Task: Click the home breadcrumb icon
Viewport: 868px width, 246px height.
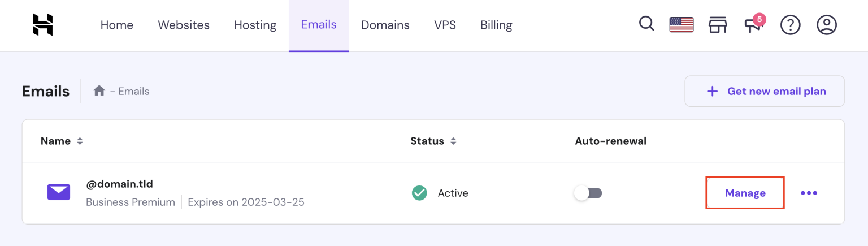Action: pos(99,91)
